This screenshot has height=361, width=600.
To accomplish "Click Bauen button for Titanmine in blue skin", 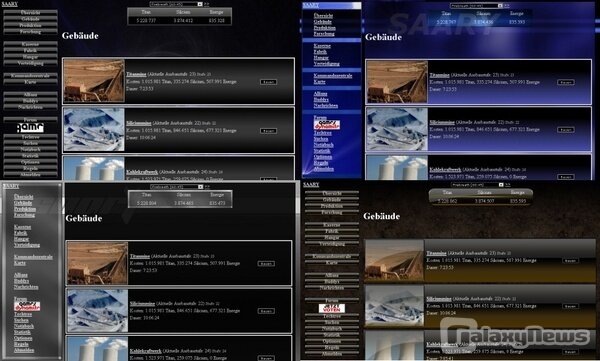I will click(566, 82).
